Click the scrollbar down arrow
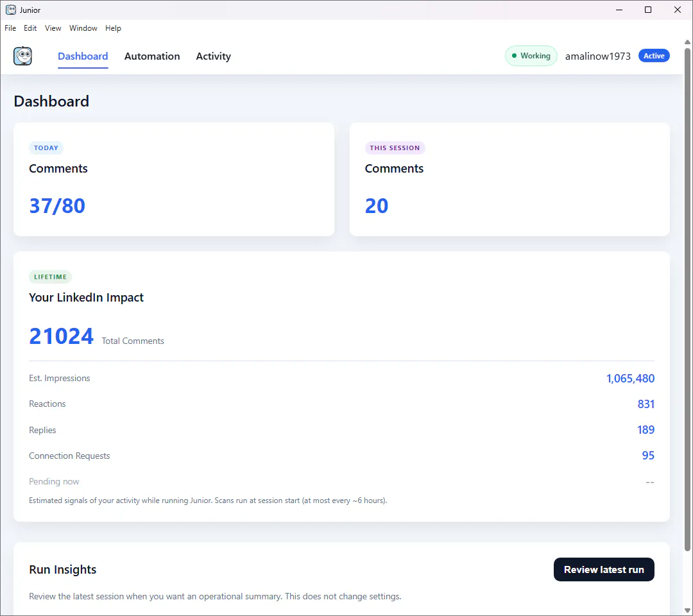This screenshot has height=616, width=693. [687, 610]
